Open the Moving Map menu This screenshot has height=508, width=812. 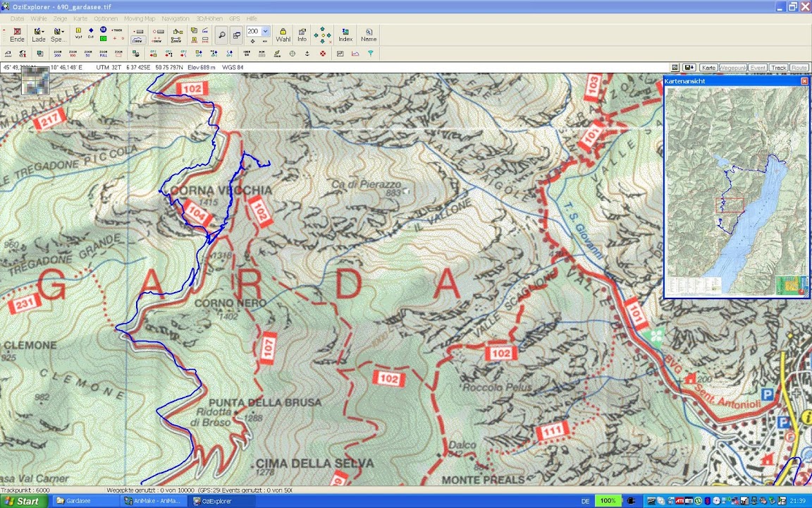click(x=140, y=18)
